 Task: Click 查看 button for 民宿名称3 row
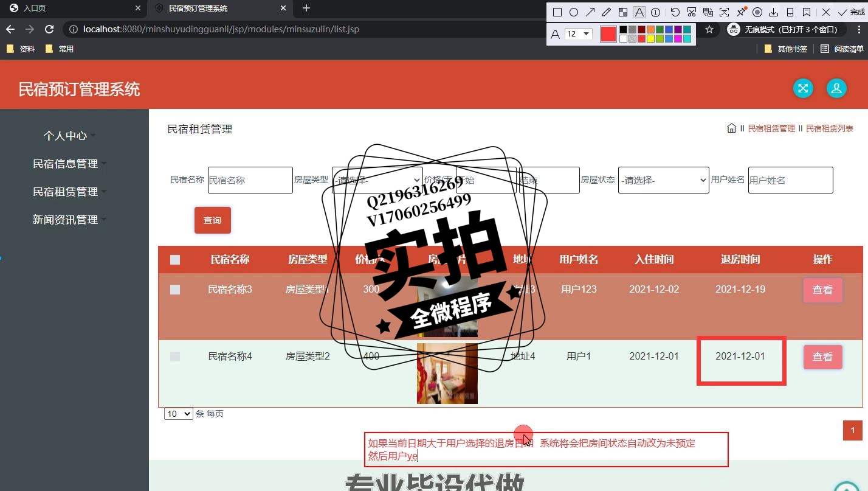point(823,290)
